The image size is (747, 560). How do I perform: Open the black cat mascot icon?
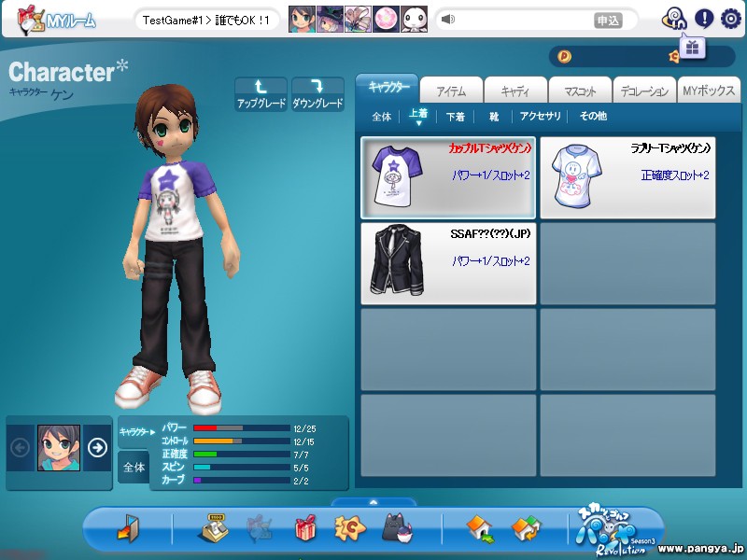click(x=397, y=529)
